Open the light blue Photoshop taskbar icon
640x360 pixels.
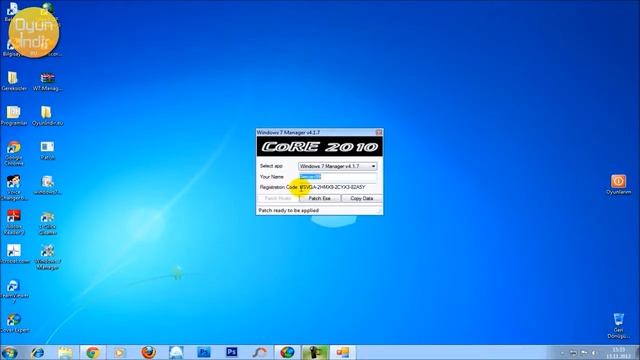pos(204,353)
